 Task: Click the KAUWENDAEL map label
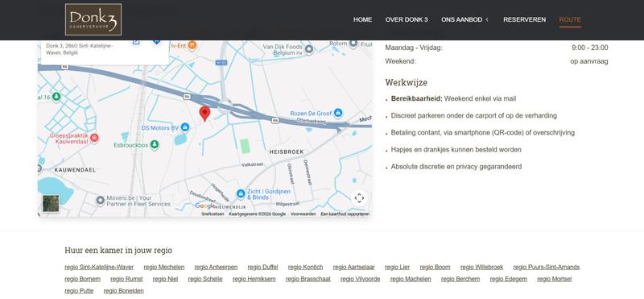(x=75, y=169)
